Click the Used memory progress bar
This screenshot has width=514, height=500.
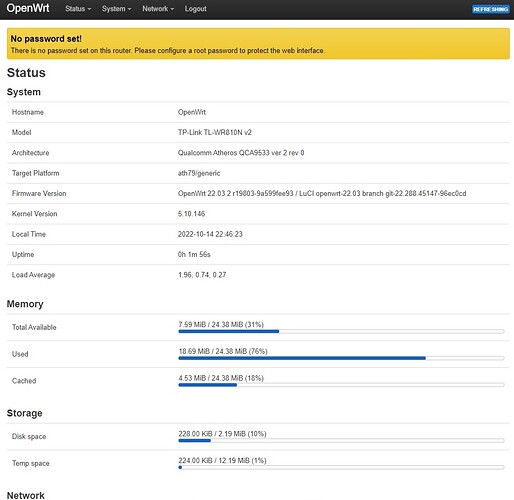(341, 358)
